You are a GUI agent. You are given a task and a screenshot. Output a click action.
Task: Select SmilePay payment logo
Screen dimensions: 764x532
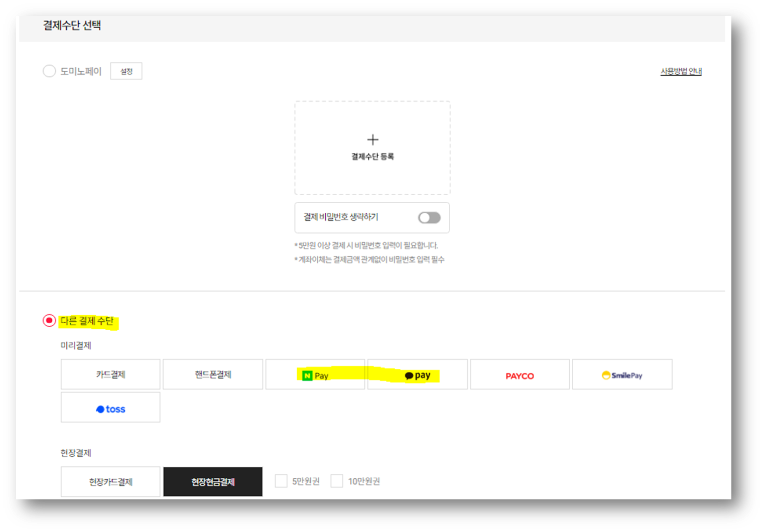(622, 375)
